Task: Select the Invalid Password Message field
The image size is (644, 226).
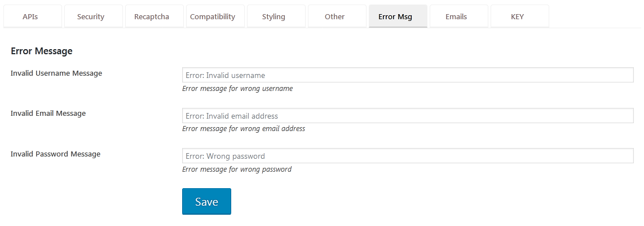Action: click(x=408, y=155)
